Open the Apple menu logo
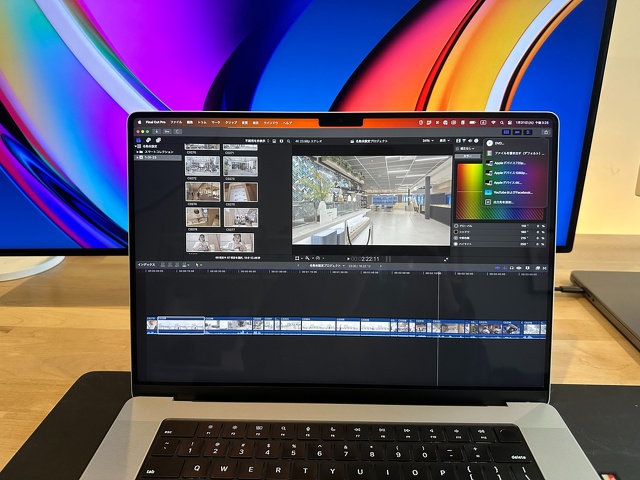 pyautogui.click(x=139, y=122)
